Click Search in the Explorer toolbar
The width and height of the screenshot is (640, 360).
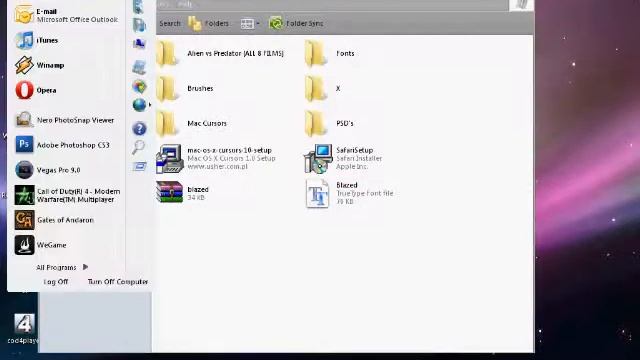pyautogui.click(x=170, y=24)
